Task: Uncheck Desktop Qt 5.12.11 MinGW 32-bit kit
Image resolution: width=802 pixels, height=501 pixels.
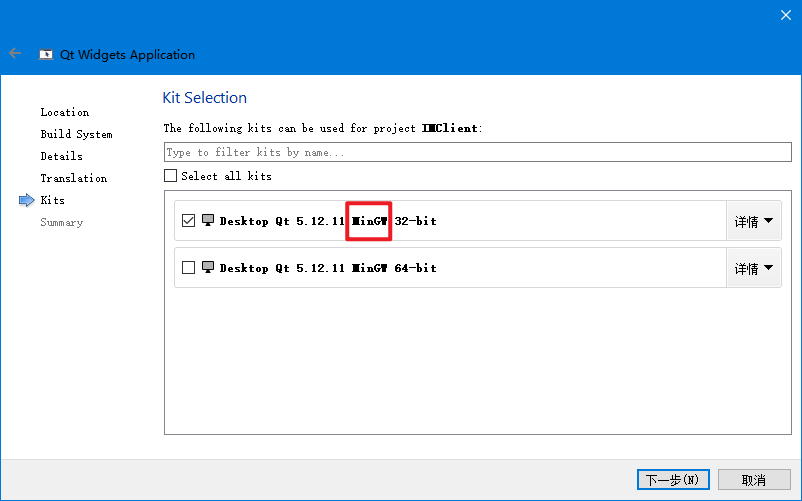Action: pos(188,220)
